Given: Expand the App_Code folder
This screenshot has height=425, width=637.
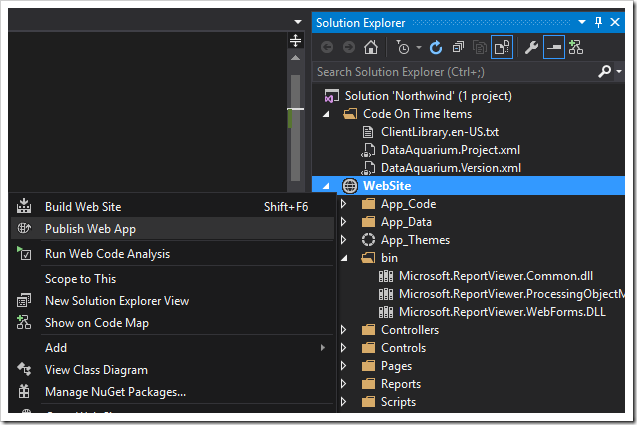Looking at the screenshot, I should tap(343, 204).
